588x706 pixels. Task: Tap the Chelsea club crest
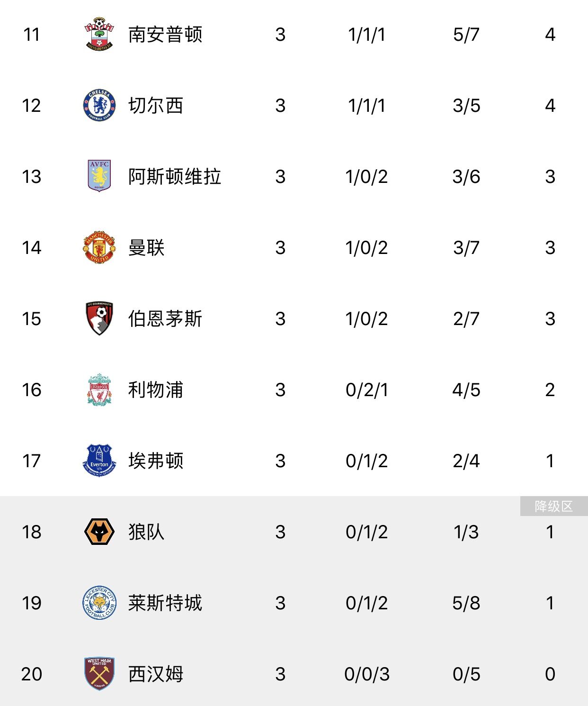99,105
